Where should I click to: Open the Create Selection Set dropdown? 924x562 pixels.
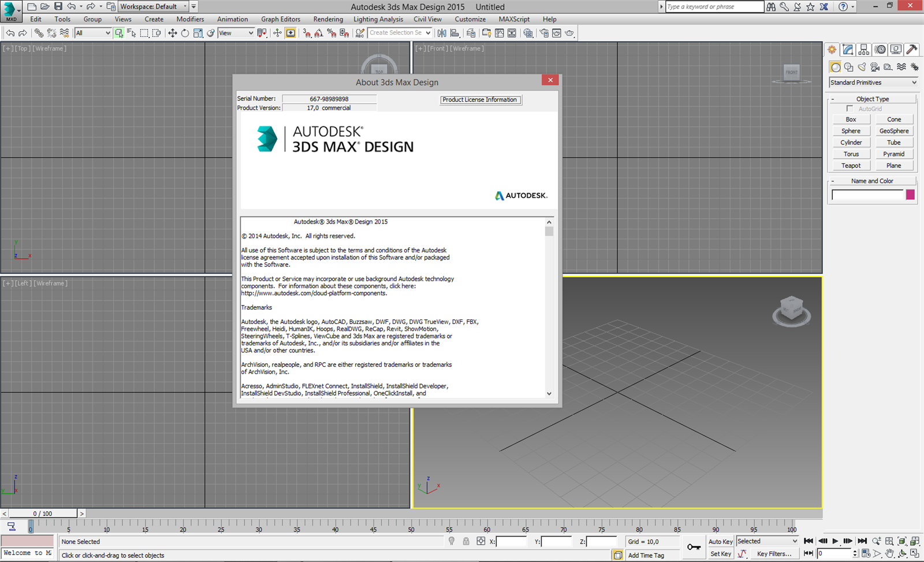point(400,33)
